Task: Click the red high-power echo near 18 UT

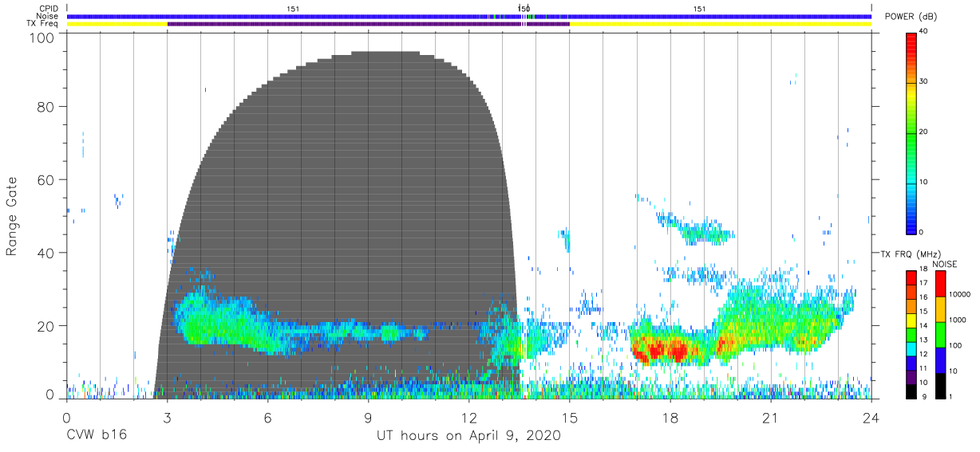Action: (677, 349)
